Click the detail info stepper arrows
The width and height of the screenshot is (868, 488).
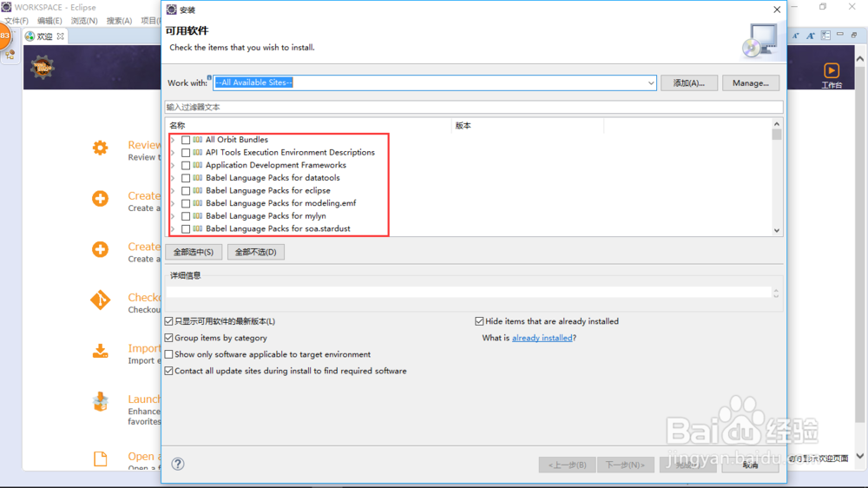tap(776, 293)
